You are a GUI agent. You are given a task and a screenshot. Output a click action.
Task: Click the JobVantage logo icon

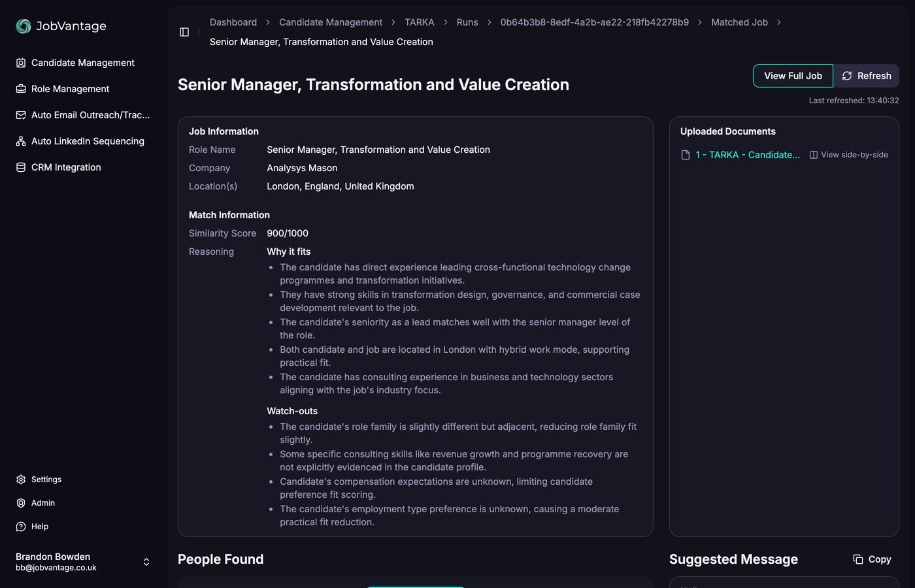coord(24,26)
